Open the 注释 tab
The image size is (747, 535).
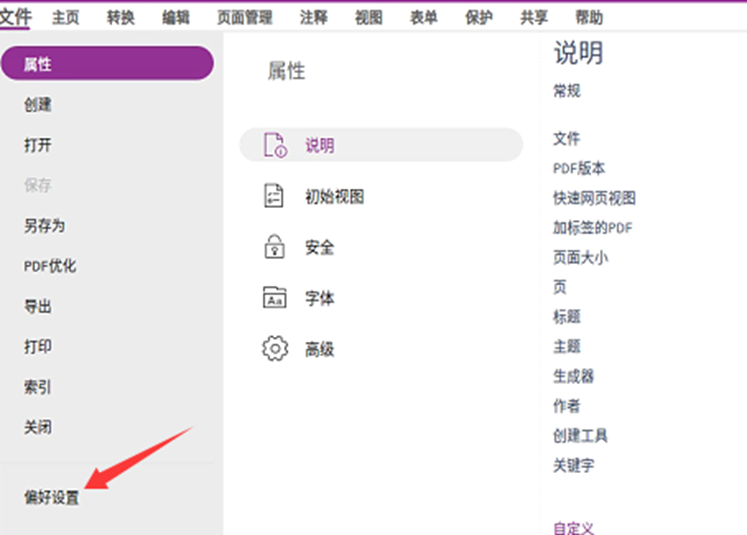tap(313, 17)
